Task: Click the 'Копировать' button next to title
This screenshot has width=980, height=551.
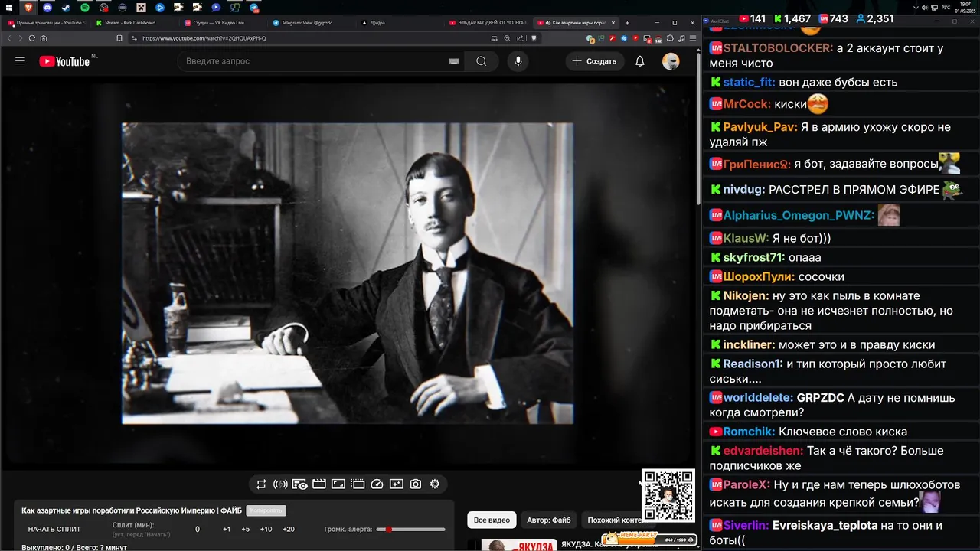Action: [x=266, y=510]
